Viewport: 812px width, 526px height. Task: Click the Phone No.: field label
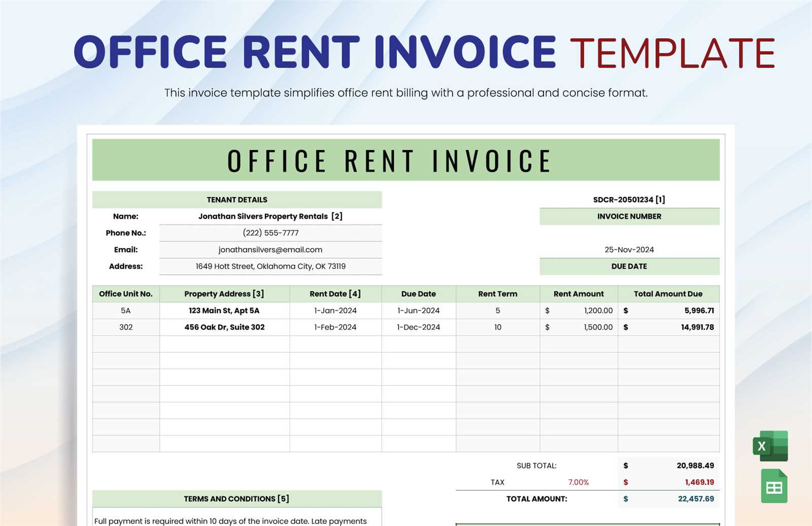(x=126, y=233)
